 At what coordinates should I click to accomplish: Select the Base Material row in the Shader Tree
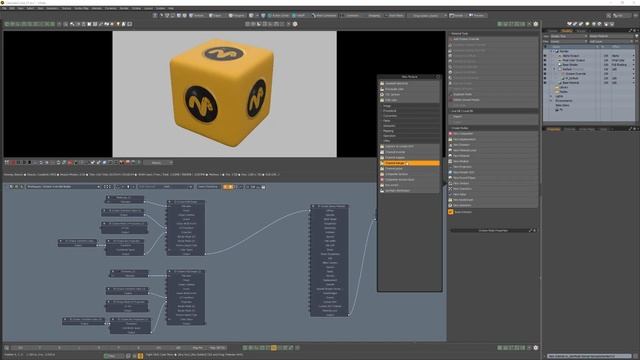tap(589, 82)
